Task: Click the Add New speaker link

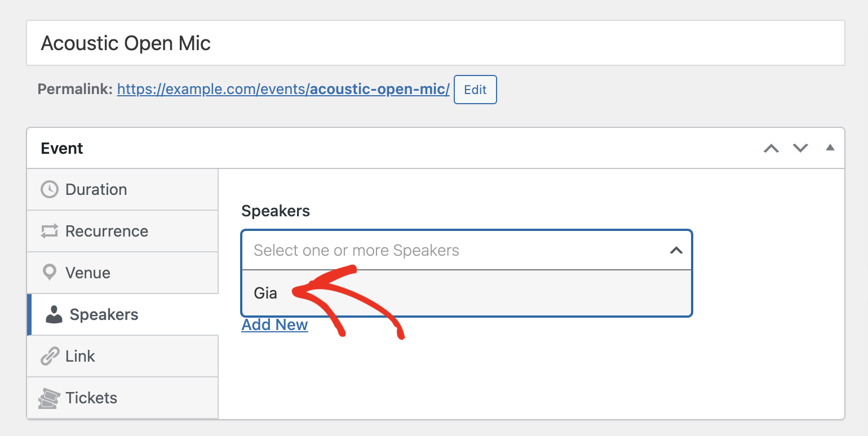Action: click(274, 325)
